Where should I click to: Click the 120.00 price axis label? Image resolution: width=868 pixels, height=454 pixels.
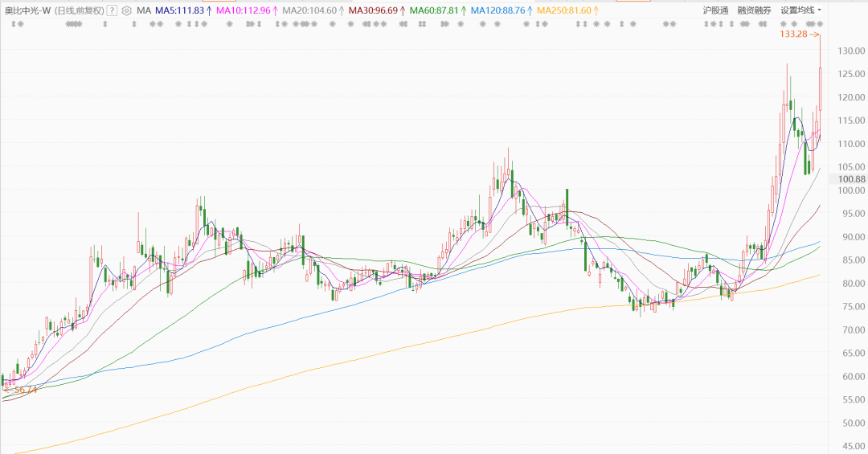851,97
